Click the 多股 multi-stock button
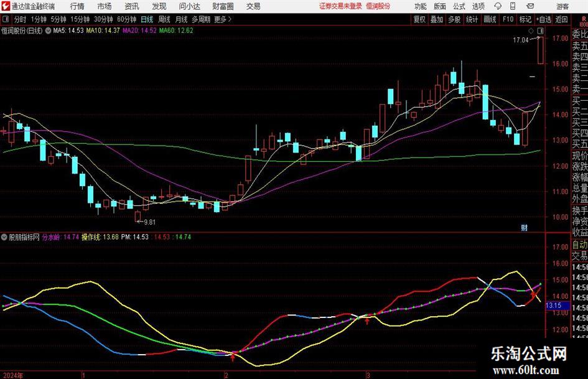The image size is (588, 379). pos(454,19)
